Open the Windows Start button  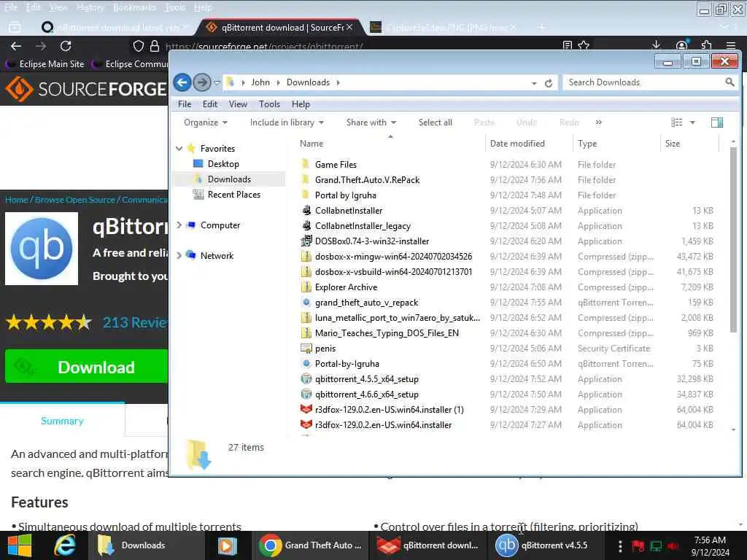pyautogui.click(x=20, y=545)
